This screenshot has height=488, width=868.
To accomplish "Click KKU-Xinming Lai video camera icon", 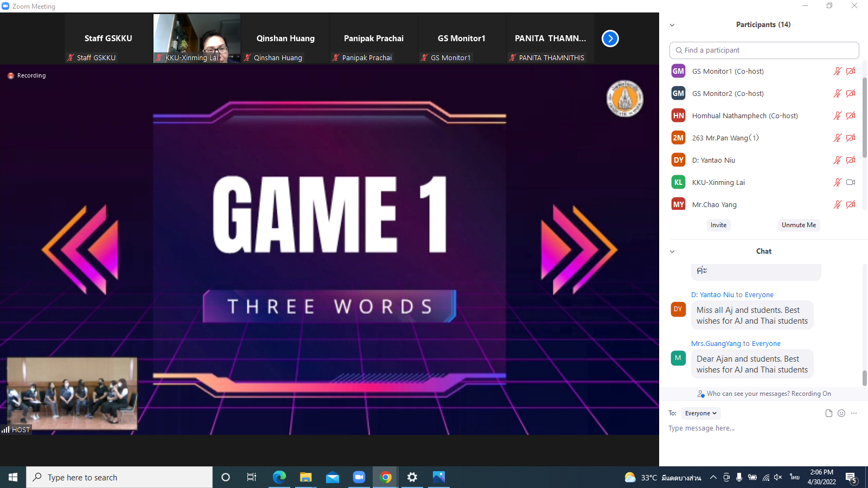I will (851, 182).
